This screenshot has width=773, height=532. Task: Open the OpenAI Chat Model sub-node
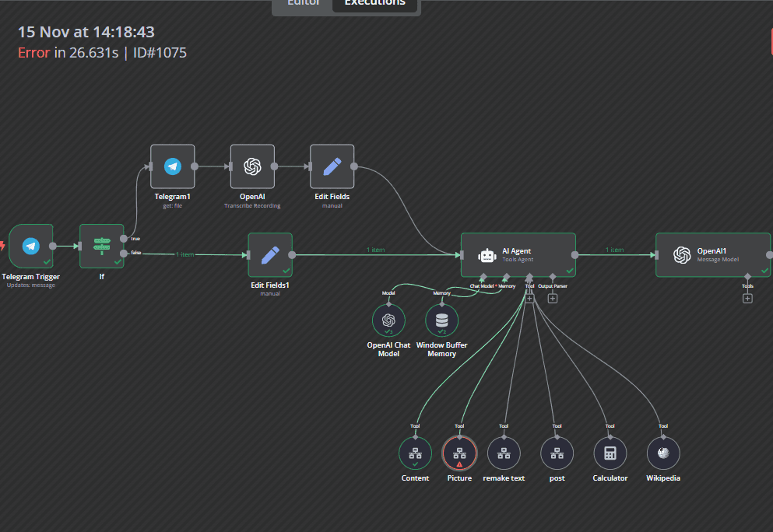[x=388, y=320]
